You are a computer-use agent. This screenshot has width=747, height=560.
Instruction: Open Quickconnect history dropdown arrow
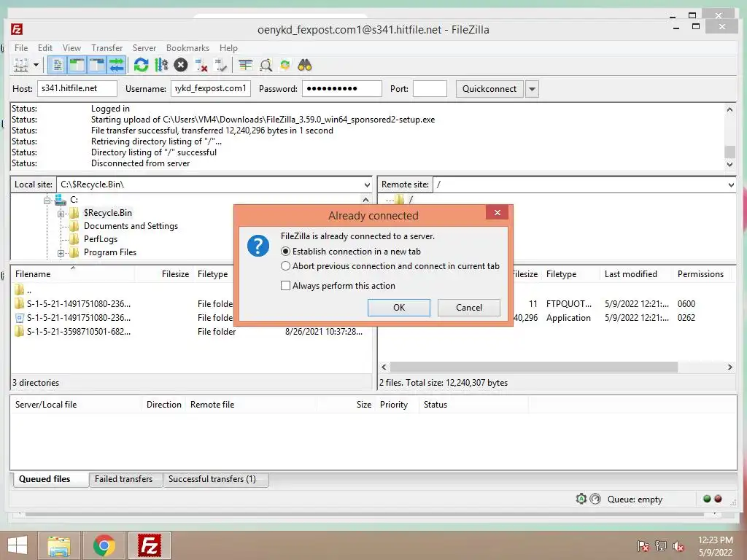click(x=532, y=89)
